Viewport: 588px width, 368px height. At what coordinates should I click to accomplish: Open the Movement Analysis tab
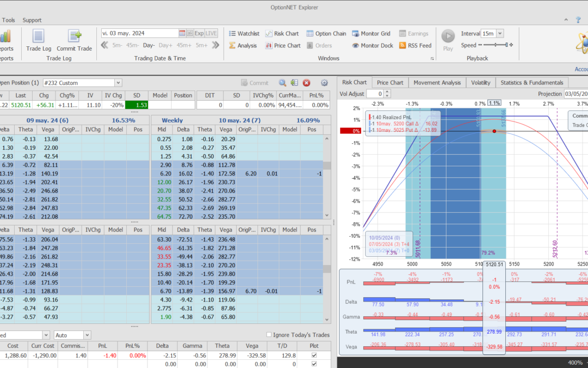[x=437, y=82]
